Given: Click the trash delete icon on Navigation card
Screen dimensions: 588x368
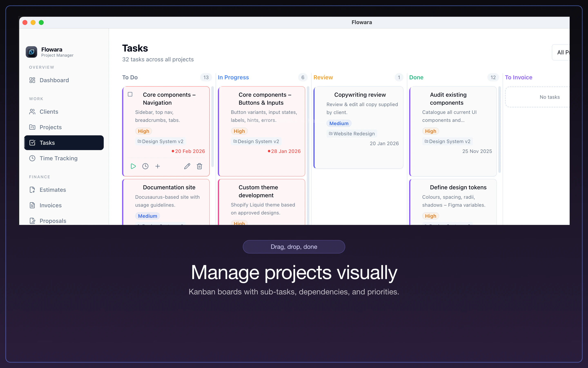Looking at the screenshot, I should [199, 166].
